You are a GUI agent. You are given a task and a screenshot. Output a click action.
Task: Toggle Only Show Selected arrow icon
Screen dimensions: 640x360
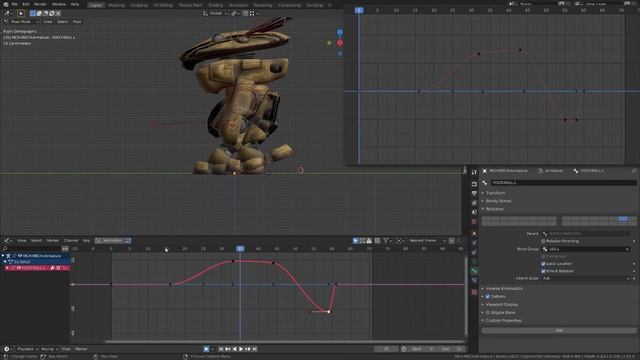356,241
